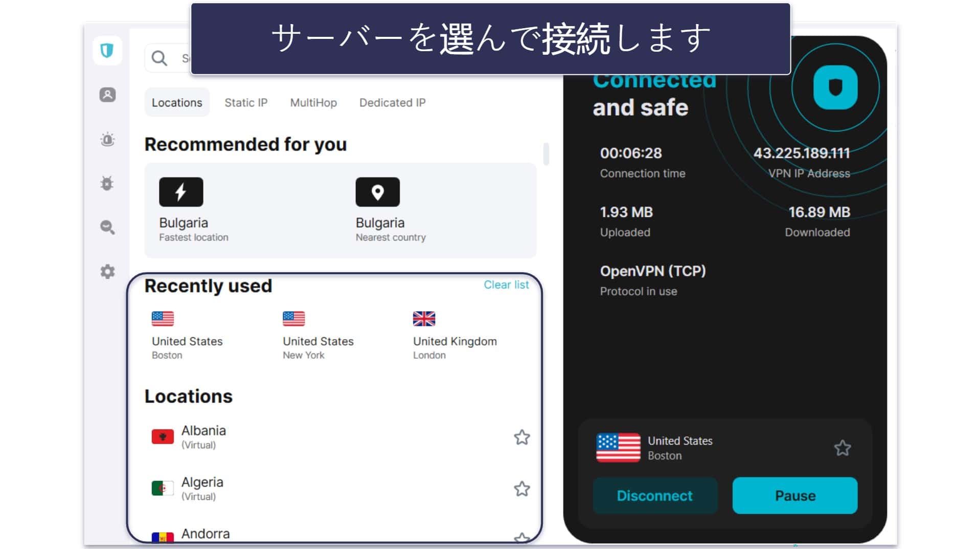The width and height of the screenshot is (980, 549).
Task: Open the private Search magnifier icon in sidebar
Action: [x=107, y=227]
